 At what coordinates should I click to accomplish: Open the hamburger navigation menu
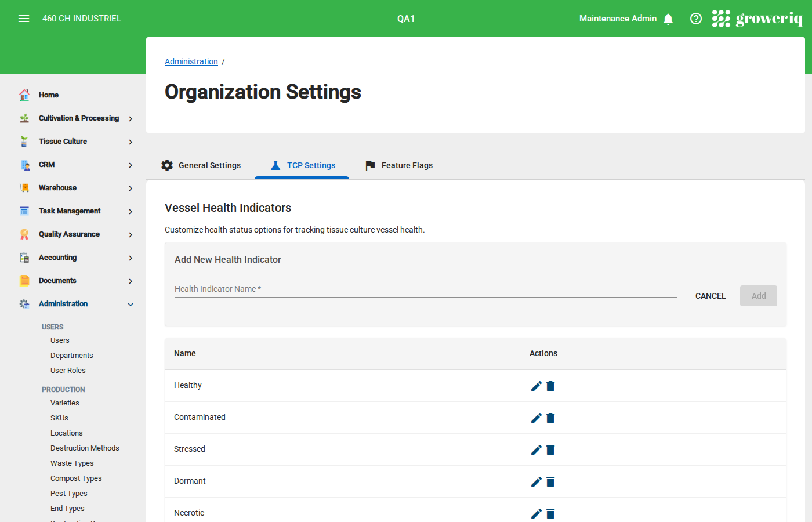tap(24, 19)
